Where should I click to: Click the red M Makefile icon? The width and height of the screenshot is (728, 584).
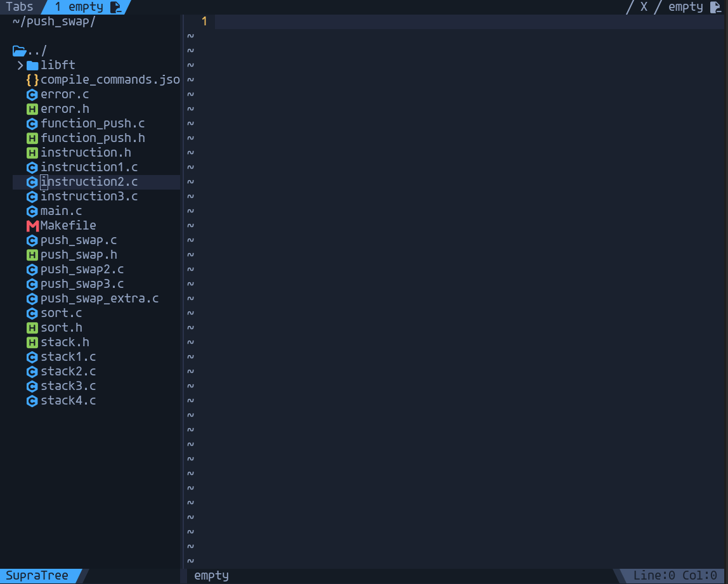point(32,226)
